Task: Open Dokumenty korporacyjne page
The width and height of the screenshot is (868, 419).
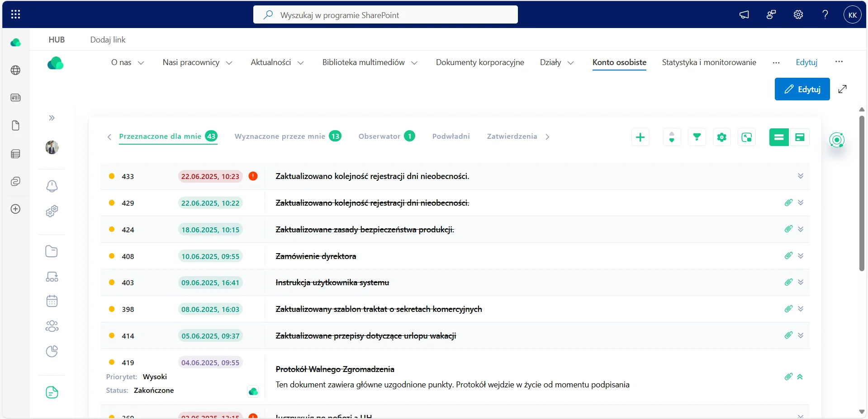Action: 480,62
